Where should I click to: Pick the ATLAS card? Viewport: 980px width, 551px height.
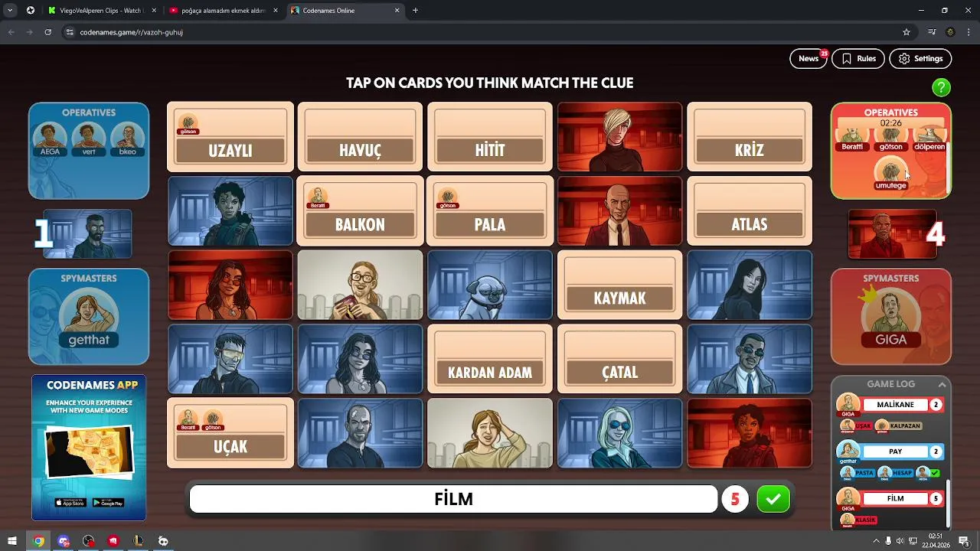tap(750, 210)
